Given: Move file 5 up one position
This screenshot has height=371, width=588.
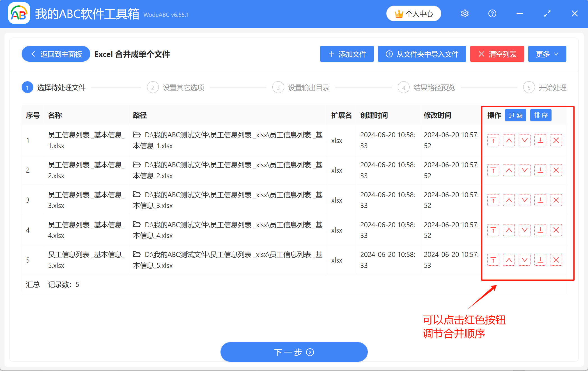Looking at the screenshot, I should 509,260.
